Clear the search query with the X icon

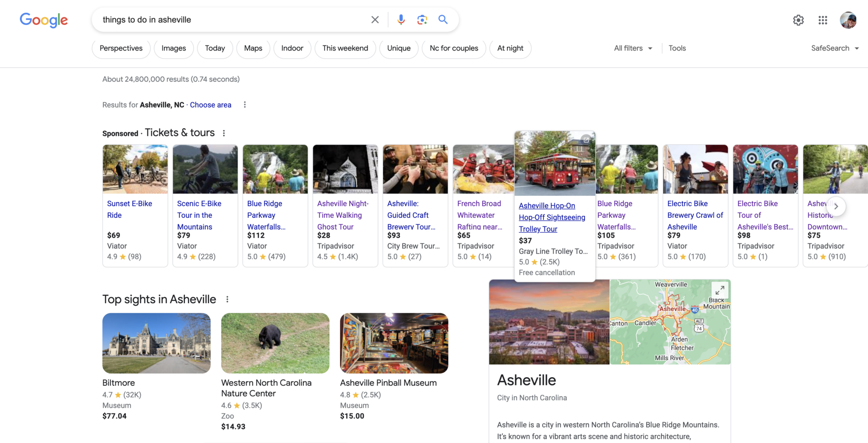[375, 20]
